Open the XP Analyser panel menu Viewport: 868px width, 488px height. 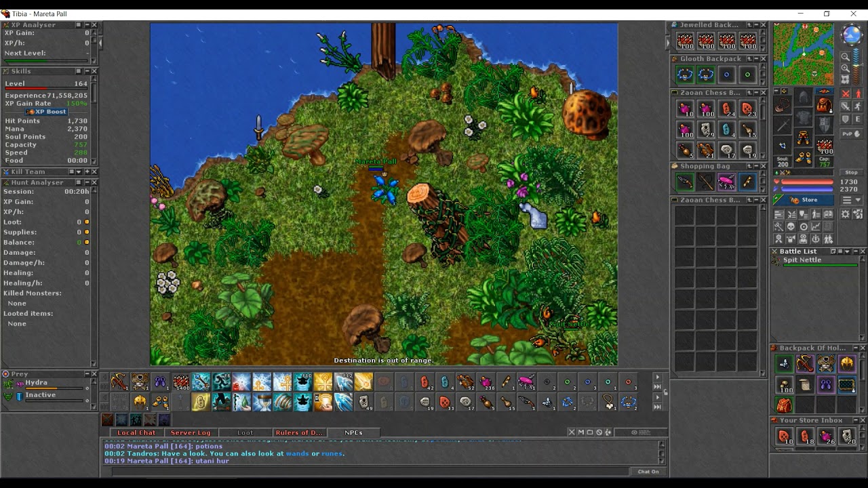coord(79,24)
